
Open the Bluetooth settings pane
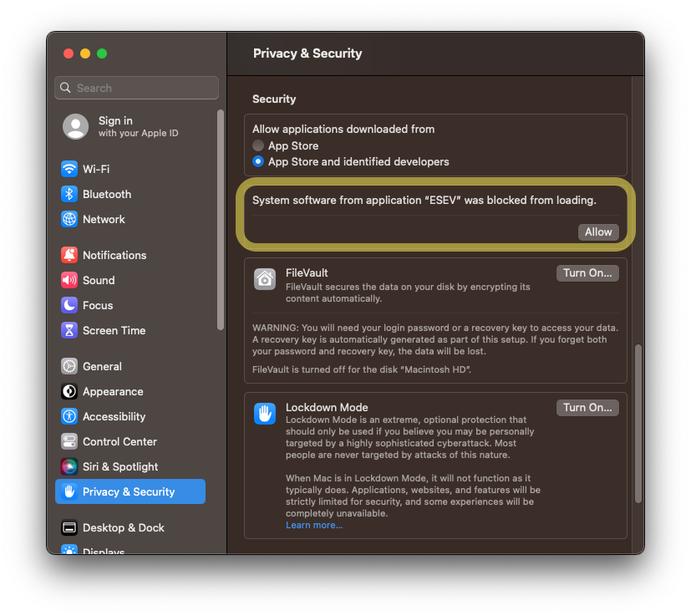click(130, 194)
